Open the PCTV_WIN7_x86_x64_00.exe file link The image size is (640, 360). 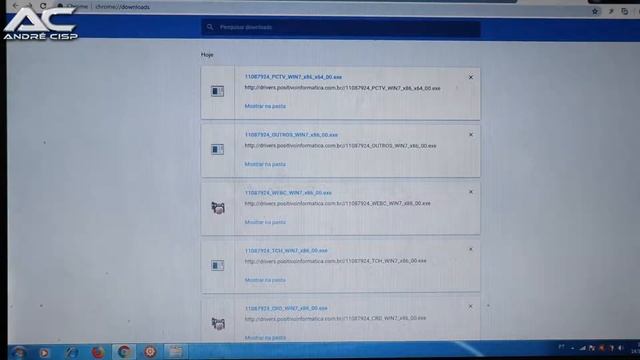coord(293,77)
